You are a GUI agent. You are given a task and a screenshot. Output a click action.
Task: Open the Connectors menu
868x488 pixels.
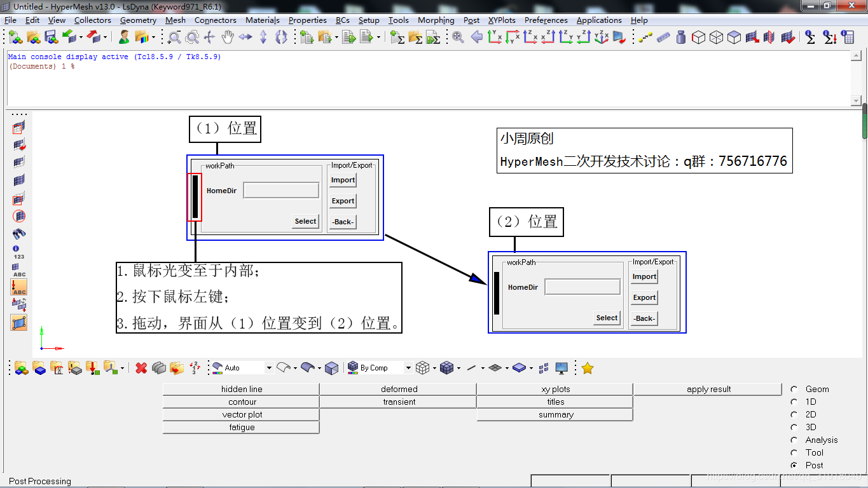[x=215, y=20]
